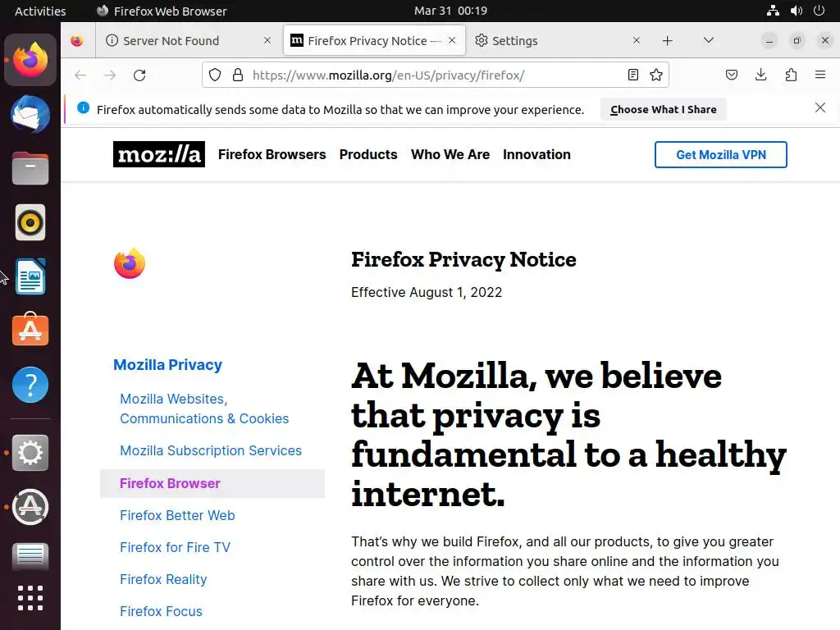
Task: Open the Products menu
Action: pos(368,154)
